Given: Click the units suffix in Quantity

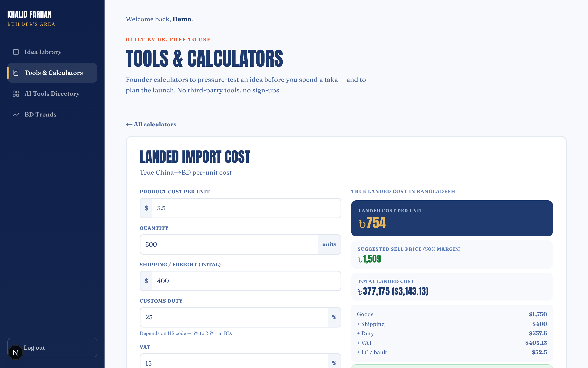Looking at the screenshot, I should click(329, 244).
